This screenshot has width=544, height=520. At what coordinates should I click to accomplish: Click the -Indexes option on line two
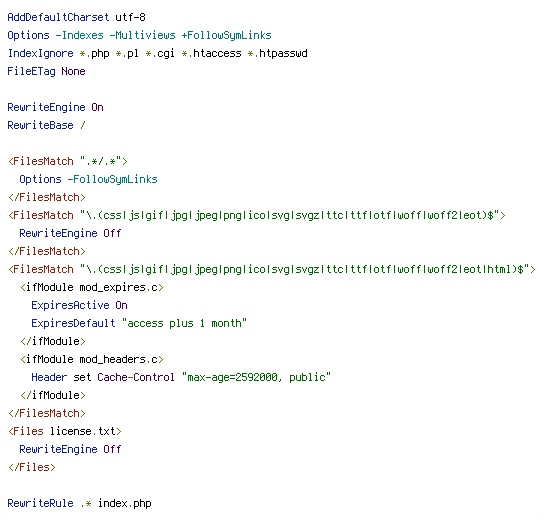click(x=79, y=35)
